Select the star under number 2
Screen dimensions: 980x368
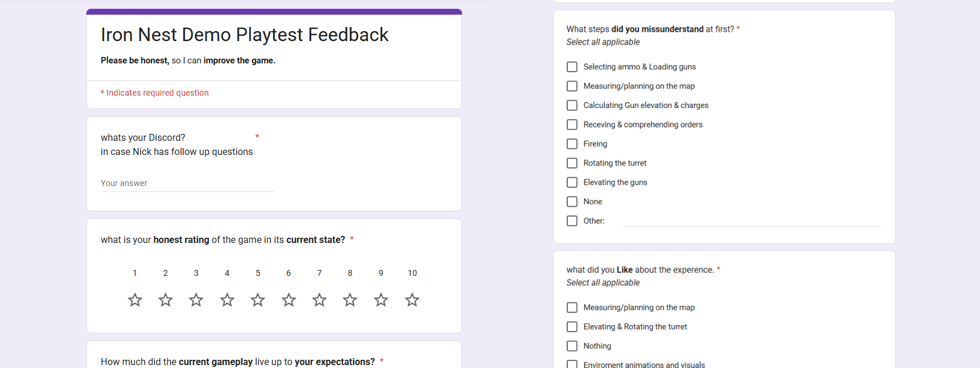(x=166, y=300)
